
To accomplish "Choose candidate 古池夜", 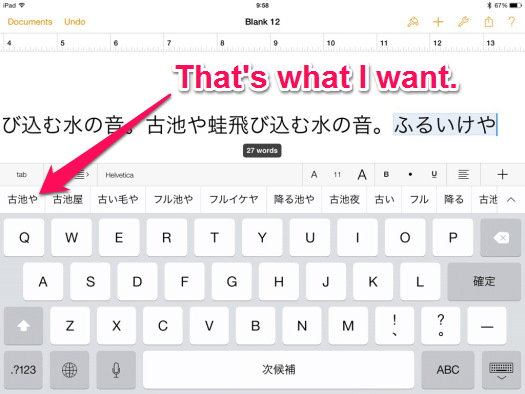I will (x=344, y=200).
